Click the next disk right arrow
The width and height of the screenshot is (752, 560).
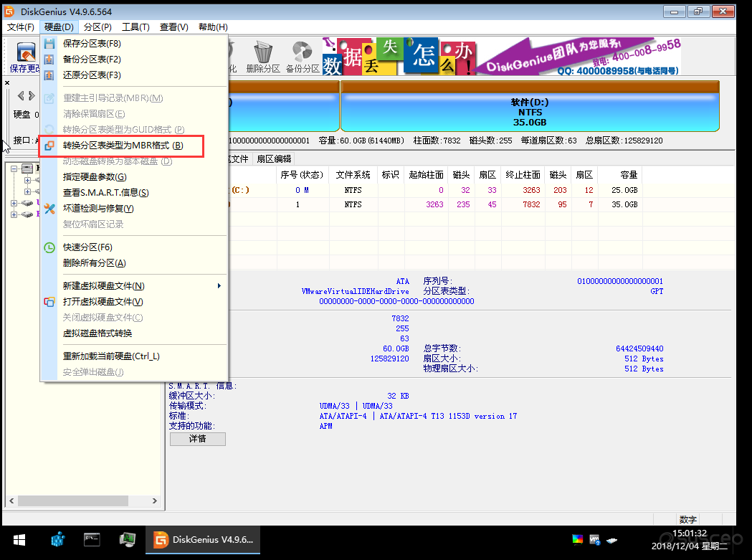pos(32,95)
